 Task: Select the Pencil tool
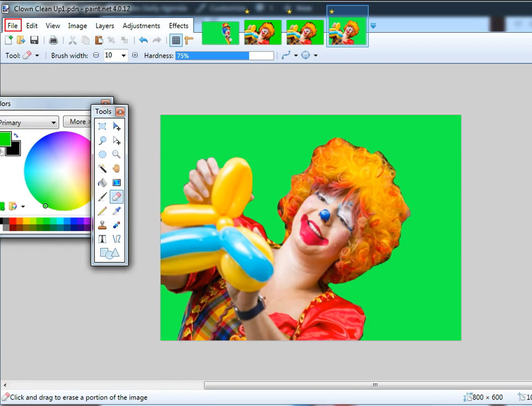pyautogui.click(x=102, y=211)
